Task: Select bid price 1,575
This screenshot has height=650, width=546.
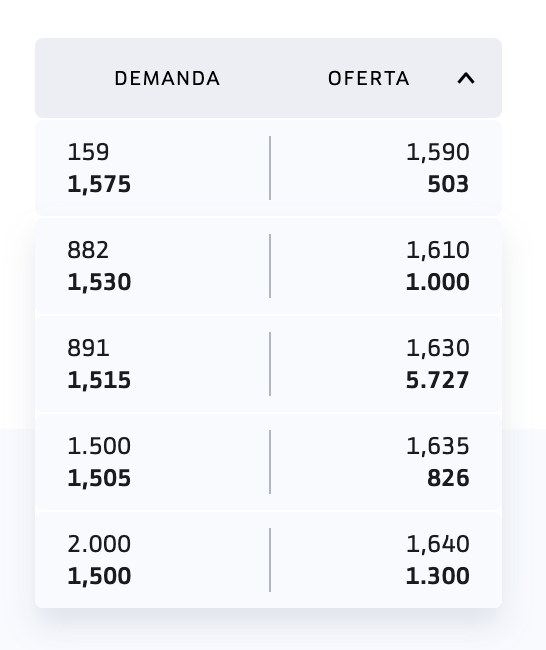Action: pyautogui.click(x=99, y=184)
